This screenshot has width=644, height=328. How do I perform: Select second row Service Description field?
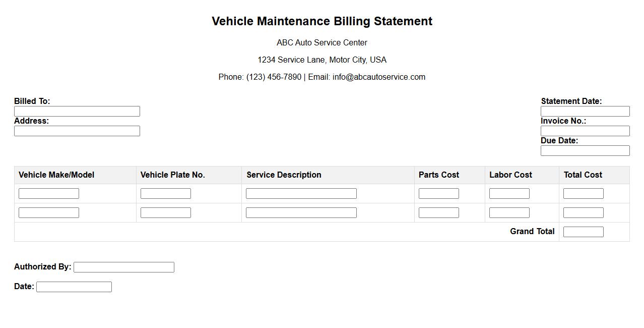click(x=301, y=213)
